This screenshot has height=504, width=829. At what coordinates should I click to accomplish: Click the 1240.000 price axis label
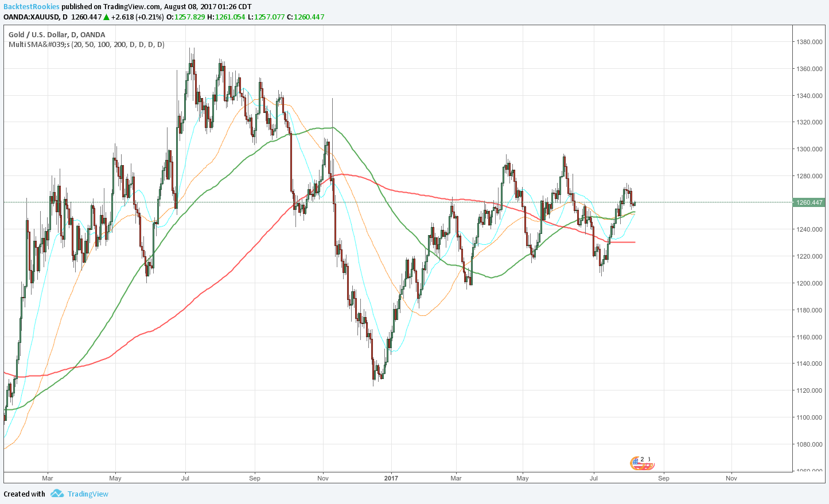pos(810,229)
